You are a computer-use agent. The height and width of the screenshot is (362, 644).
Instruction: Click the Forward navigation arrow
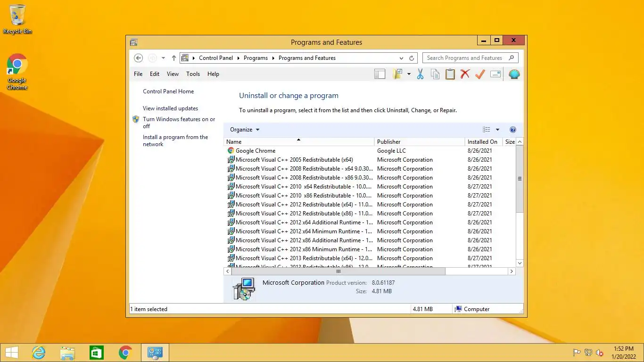(x=152, y=58)
